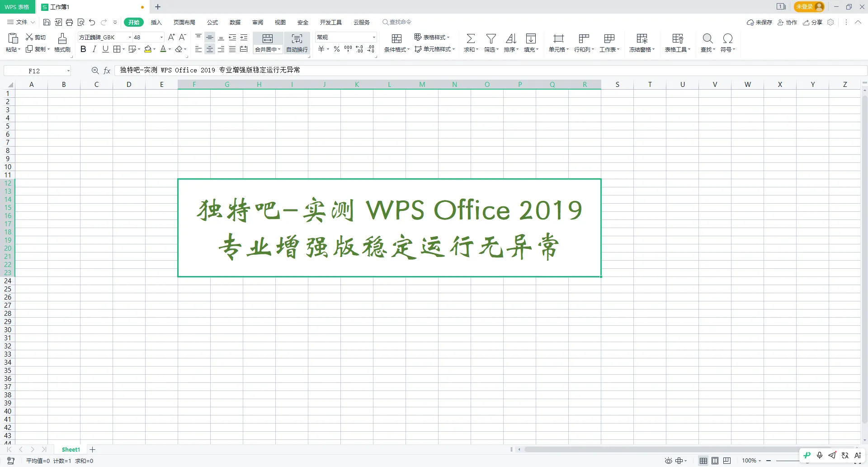Viewport: 868px width, 467px height.
Task: Add a new sheet with plus button
Action: tap(93, 449)
